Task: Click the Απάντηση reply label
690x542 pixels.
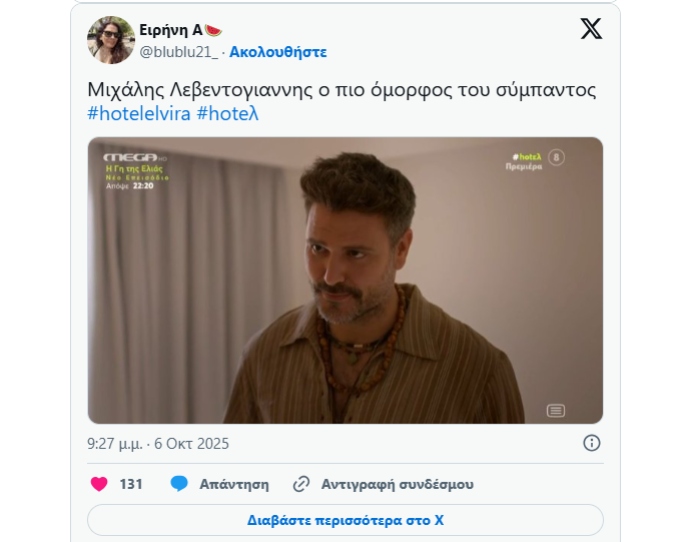Action: click(x=234, y=484)
